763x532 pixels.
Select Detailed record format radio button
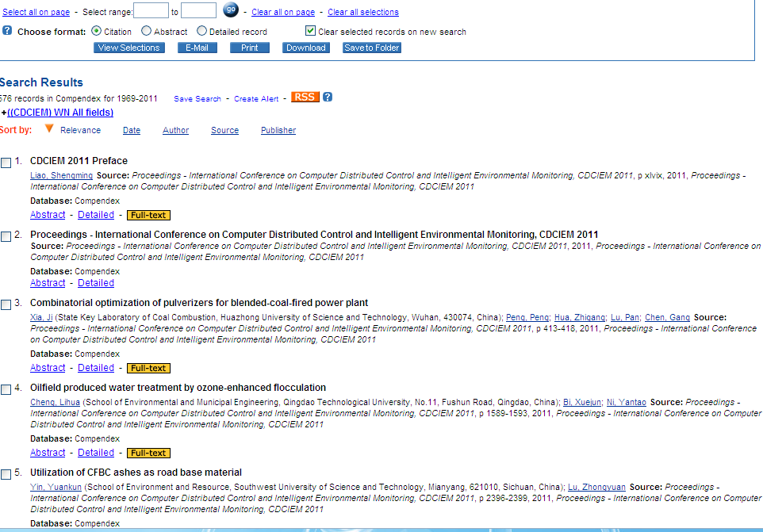coord(201,31)
